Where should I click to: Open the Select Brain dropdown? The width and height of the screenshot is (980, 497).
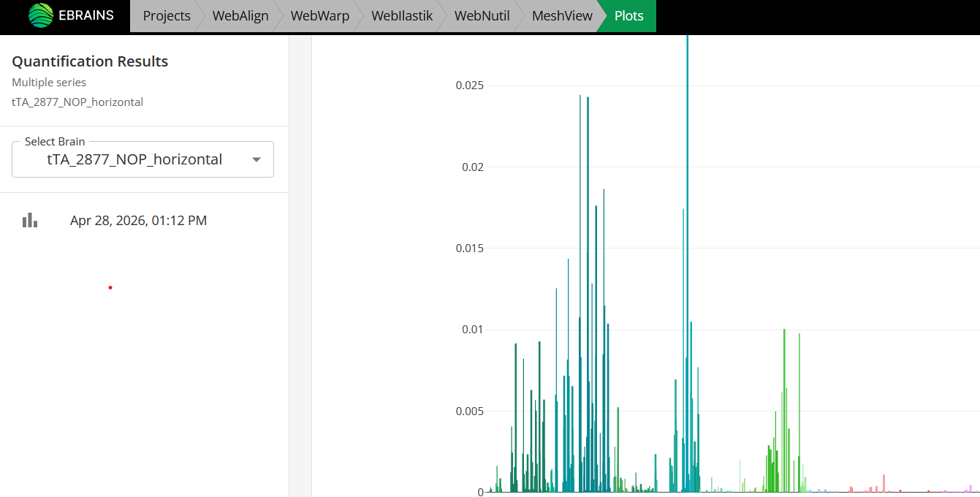143,159
